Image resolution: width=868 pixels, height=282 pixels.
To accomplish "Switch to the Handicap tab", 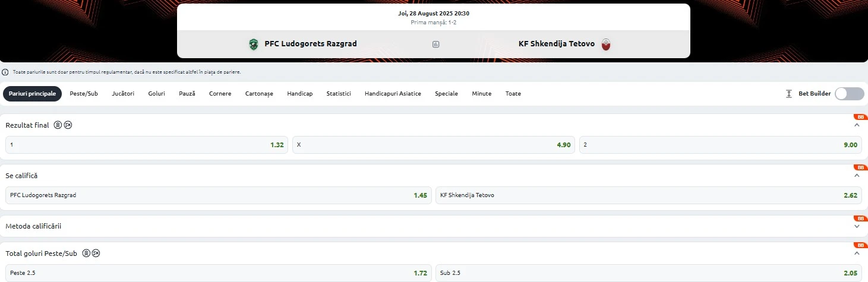I will pos(300,94).
